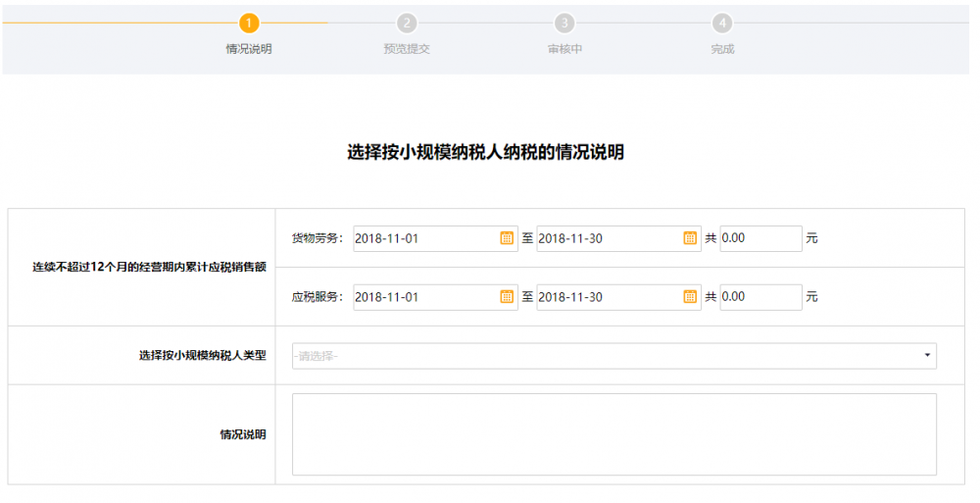
Task: Click the step 4 circle icon
Action: pyautogui.click(x=722, y=23)
